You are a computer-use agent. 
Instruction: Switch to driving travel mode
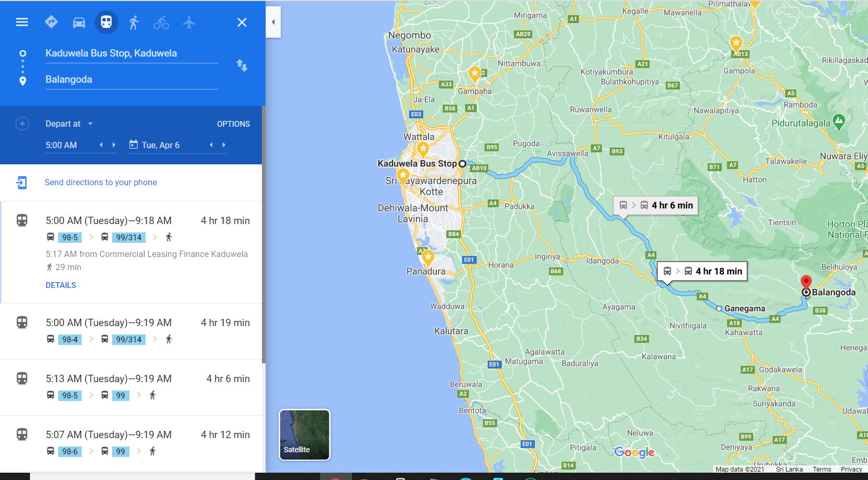tap(79, 23)
